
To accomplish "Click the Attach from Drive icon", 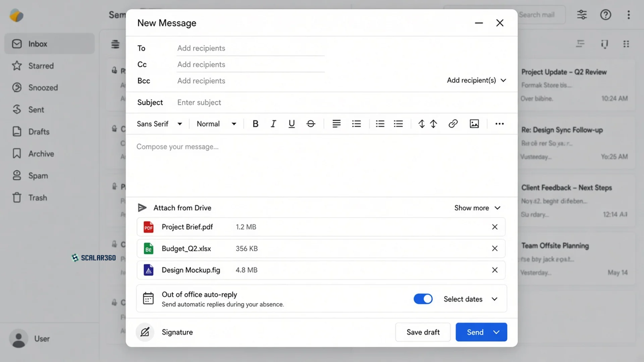I will (x=142, y=208).
